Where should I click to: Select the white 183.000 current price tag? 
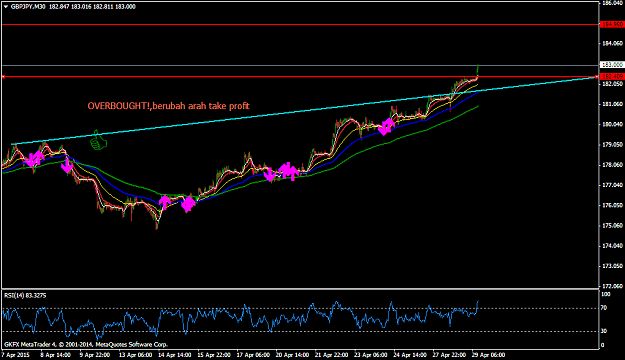click(x=612, y=65)
